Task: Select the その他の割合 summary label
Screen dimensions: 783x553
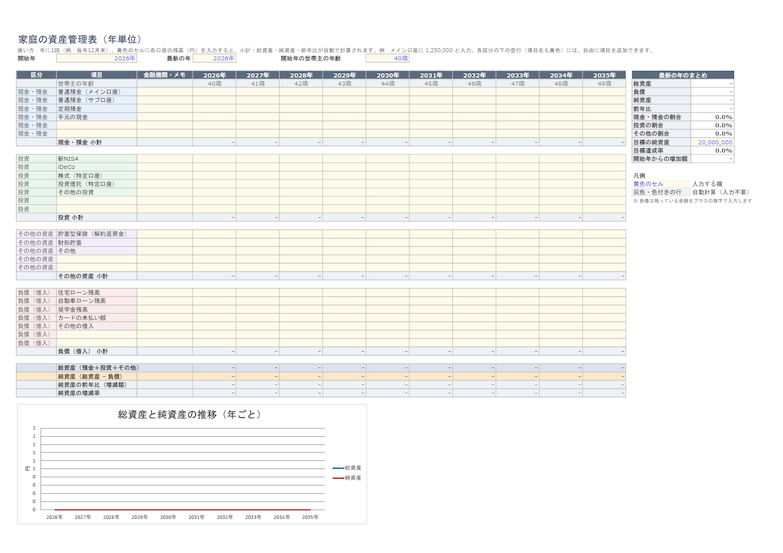Action: pos(661,133)
